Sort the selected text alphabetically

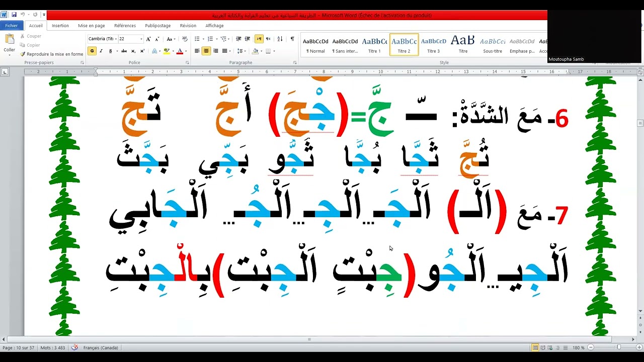coord(279,39)
